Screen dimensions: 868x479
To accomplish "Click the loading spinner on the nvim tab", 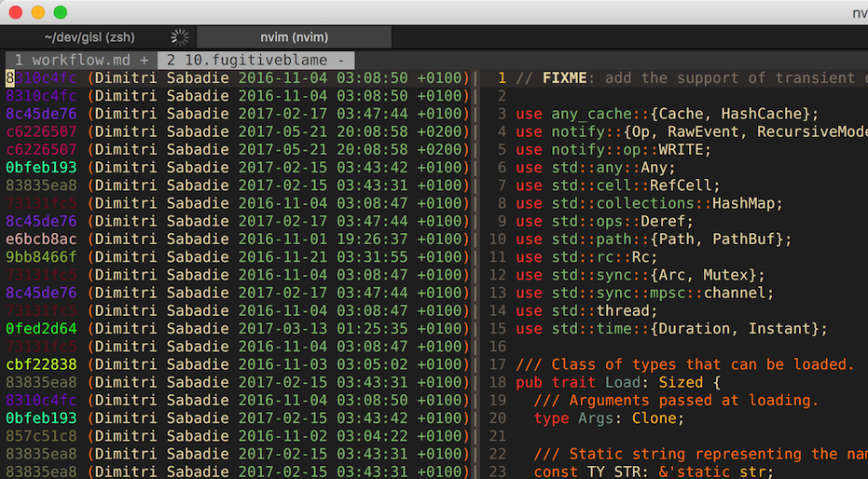I will tap(181, 37).
